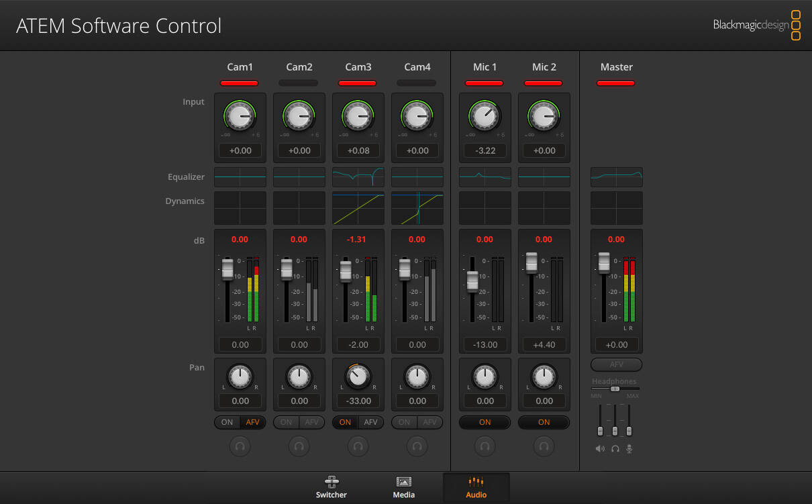
Task: Select the Audio tab
Action: [476, 488]
